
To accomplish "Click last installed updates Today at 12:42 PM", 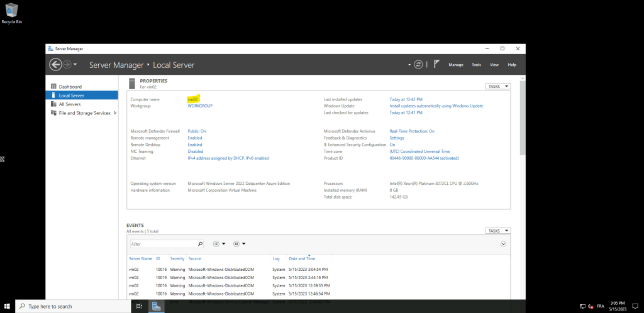I will (x=406, y=99).
